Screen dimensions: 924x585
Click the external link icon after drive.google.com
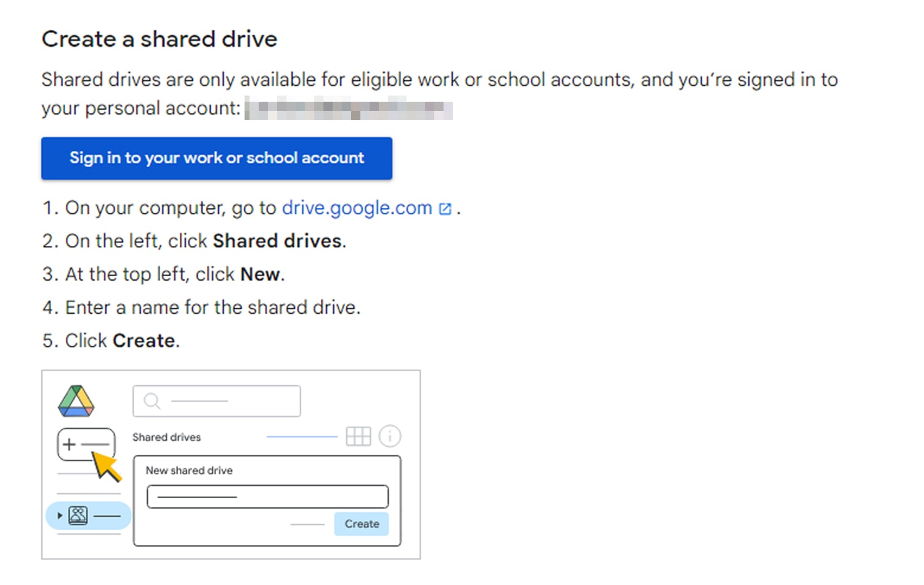click(445, 208)
